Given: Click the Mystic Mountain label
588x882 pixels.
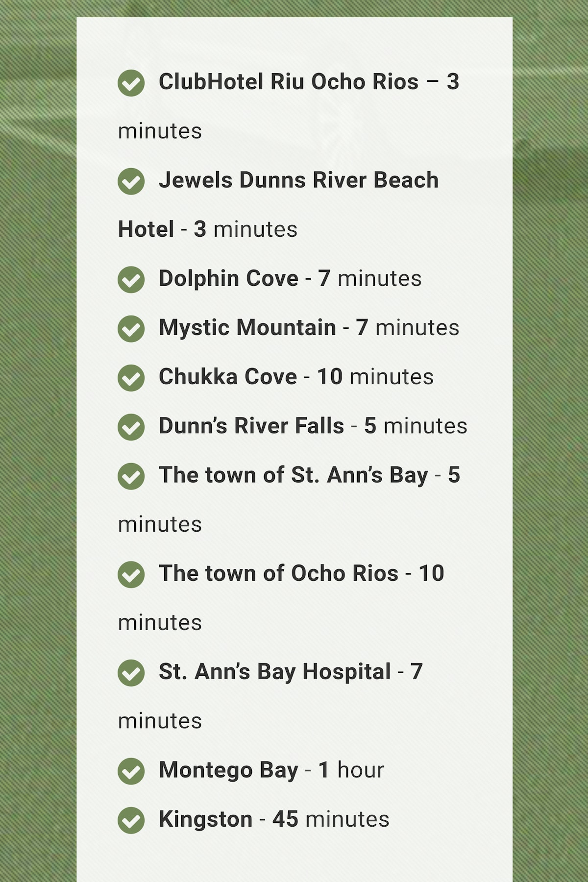Looking at the screenshot, I should pyautogui.click(x=247, y=327).
